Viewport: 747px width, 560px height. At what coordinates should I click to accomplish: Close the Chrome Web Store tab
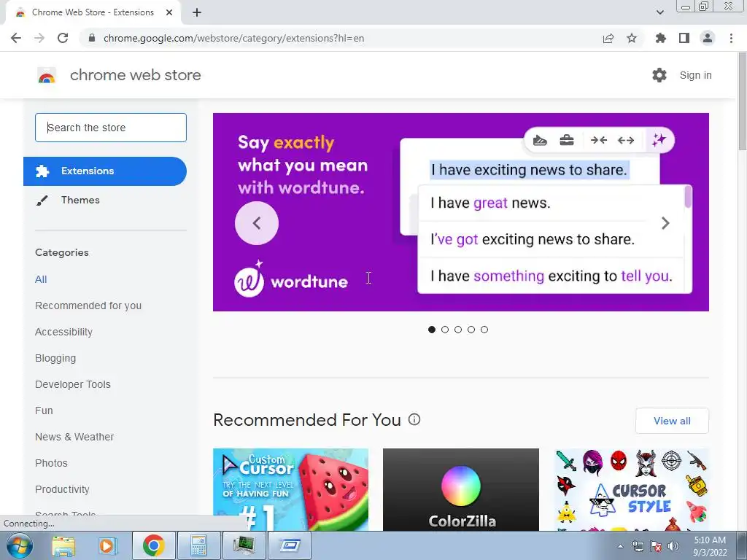[169, 12]
